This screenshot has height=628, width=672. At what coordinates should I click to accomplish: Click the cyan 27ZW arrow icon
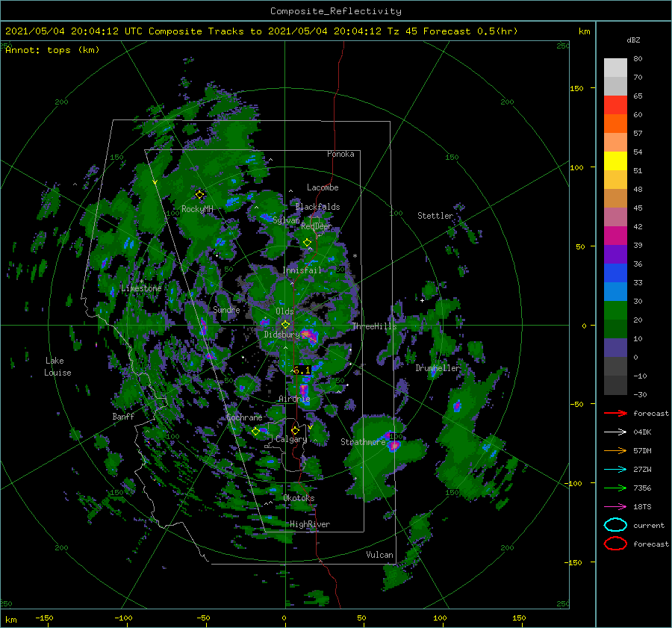[x=615, y=470]
